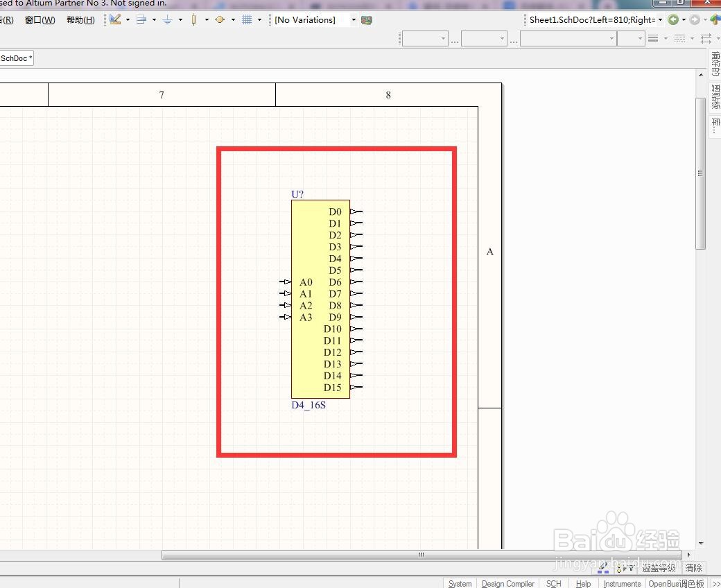Click the D15 output pin
The width and height of the screenshot is (721, 588).
356,387
